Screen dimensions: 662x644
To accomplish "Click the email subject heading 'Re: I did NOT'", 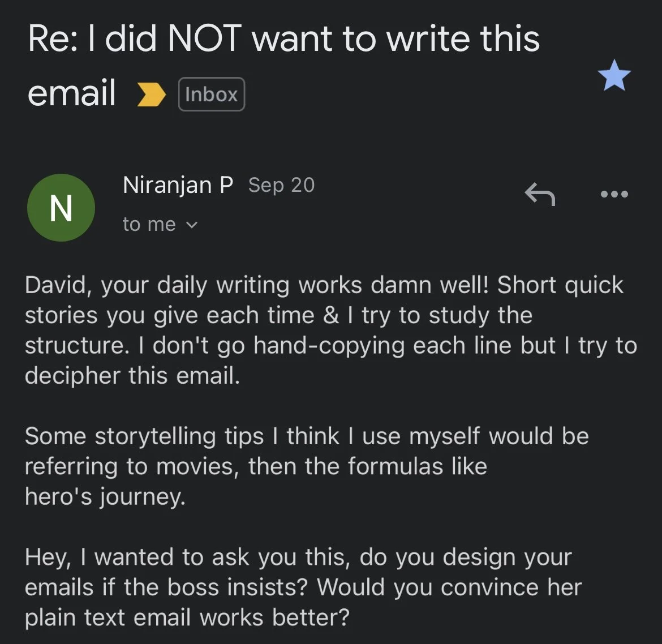I will pos(283,38).
